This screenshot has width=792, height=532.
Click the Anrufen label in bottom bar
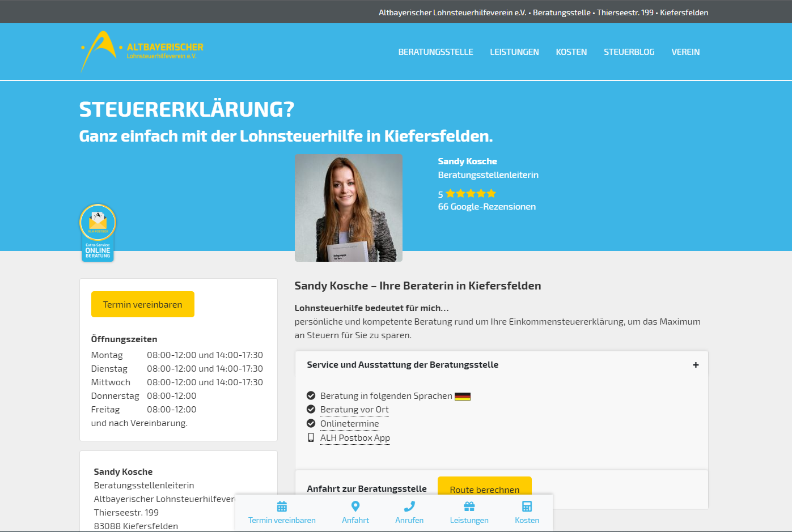click(409, 520)
